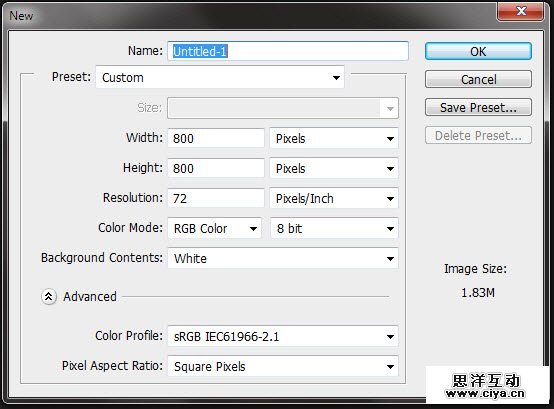Image resolution: width=554 pixels, height=409 pixels.
Task: Open the Background Contents White dropdown
Action: pyautogui.click(x=283, y=259)
